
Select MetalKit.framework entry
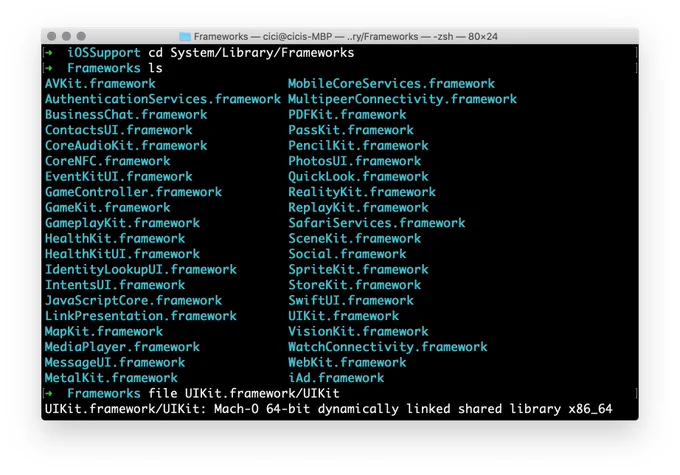[x=111, y=378]
